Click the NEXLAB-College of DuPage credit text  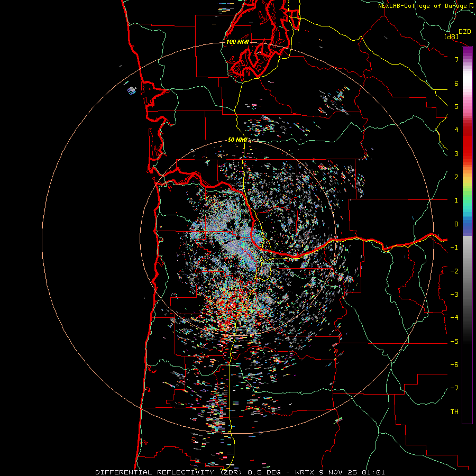[x=423, y=6]
